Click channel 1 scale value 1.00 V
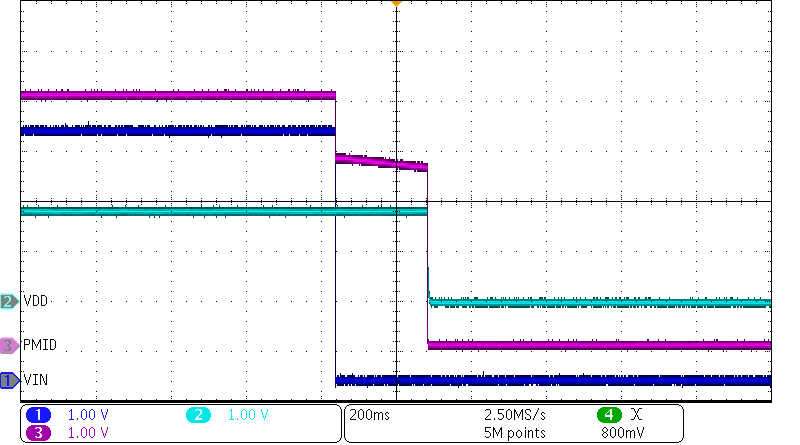Viewport: 800px width, 445px height. pyautogui.click(x=88, y=415)
